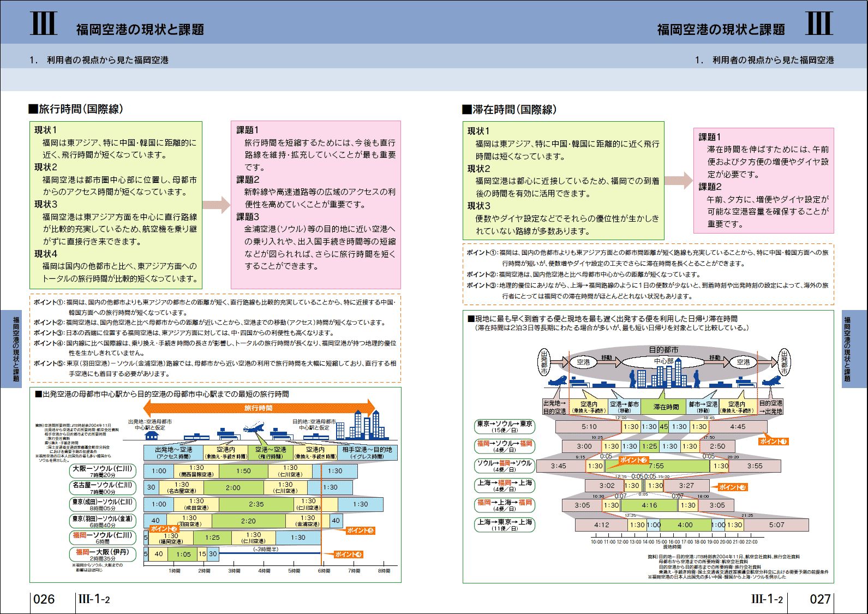Click the left-edge vertical 福岡空港の現状と課題 tab
868x614 pixels.
(15, 349)
